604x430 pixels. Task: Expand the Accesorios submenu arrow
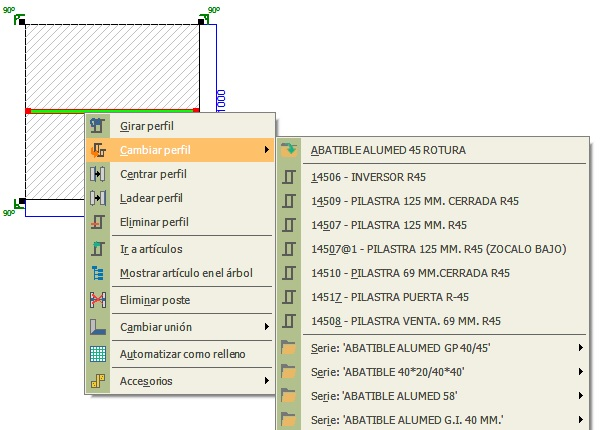point(267,380)
